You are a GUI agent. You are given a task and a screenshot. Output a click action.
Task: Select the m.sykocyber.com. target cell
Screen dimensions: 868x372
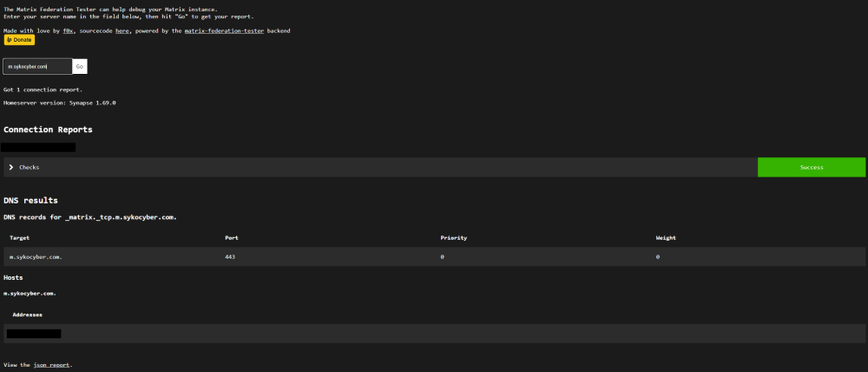click(x=36, y=256)
